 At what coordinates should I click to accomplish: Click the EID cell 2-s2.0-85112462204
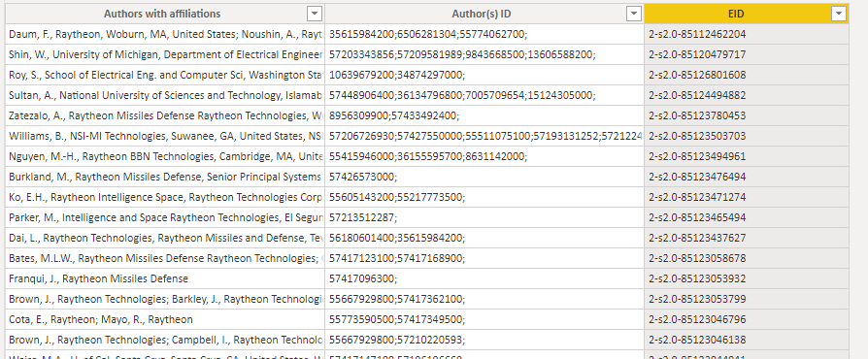pyautogui.click(x=747, y=34)
